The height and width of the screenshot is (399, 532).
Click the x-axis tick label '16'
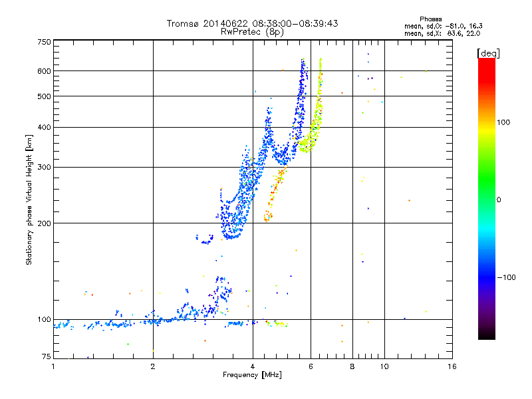click(x=452, y=366)
